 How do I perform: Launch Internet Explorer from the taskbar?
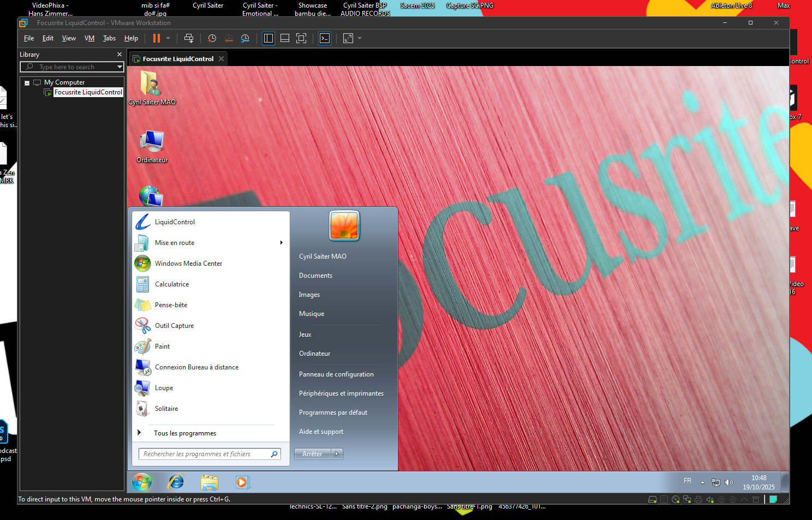(176, 482)
